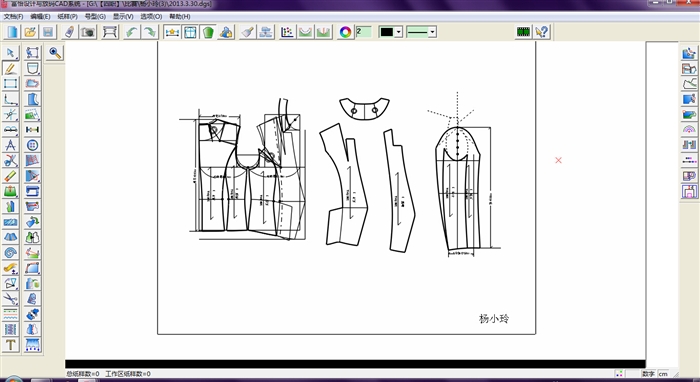Choose the compass tool
The height and width of the screenshot is (382, 700).
[11, 145]
